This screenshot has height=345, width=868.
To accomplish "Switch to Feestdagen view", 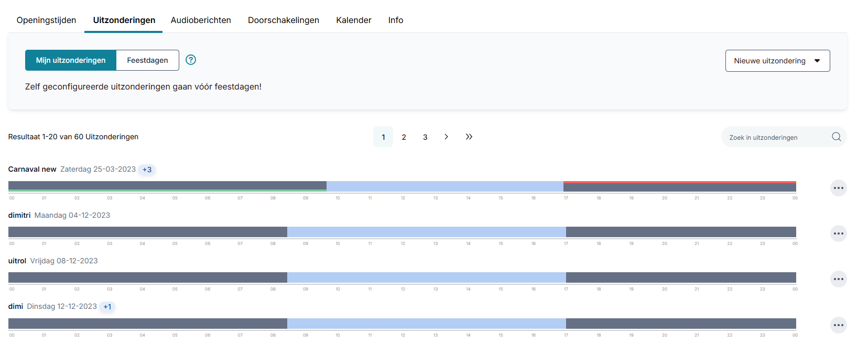I will click(147, 60).
